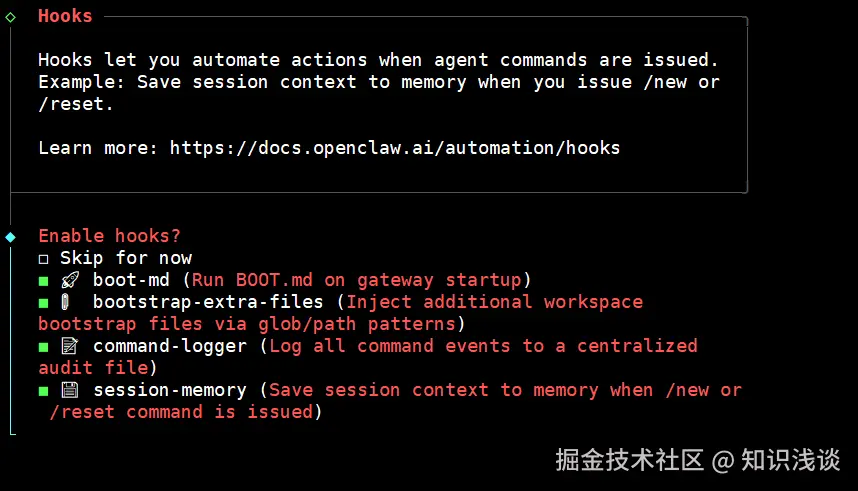This screenshot has height=491, width=858.
Task: Click the floppy disk icon beside session-memory
Action: [x=70, y=390]
